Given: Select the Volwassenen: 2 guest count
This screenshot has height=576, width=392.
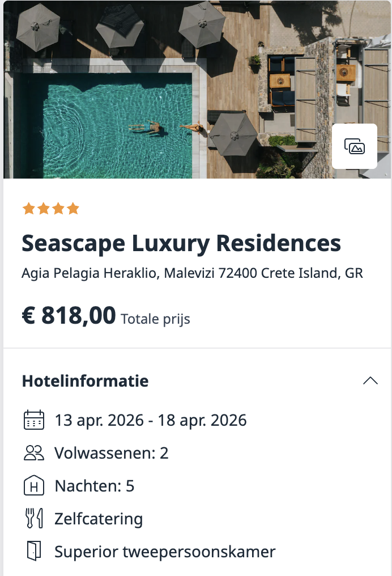Looking at the screenshot, I should click(x=112, y=453).
